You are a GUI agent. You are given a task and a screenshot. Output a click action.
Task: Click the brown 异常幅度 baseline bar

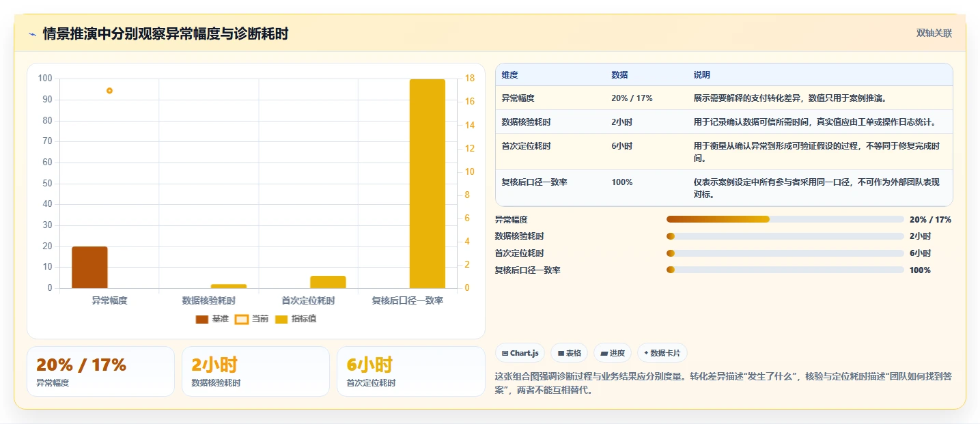point(89,267)
